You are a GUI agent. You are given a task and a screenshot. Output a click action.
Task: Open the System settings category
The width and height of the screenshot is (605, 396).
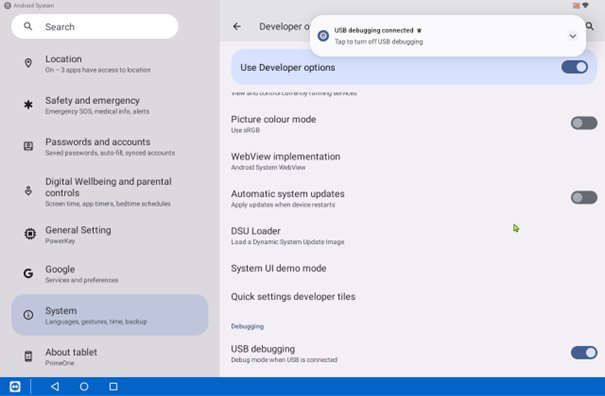[x=110, y=315]
